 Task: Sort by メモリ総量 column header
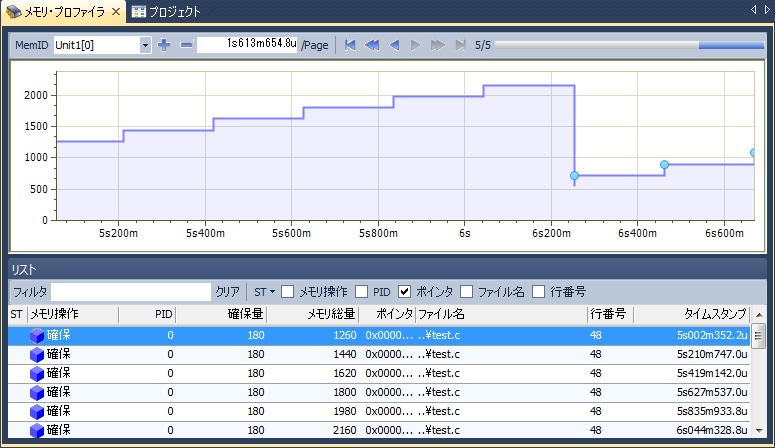312,314
